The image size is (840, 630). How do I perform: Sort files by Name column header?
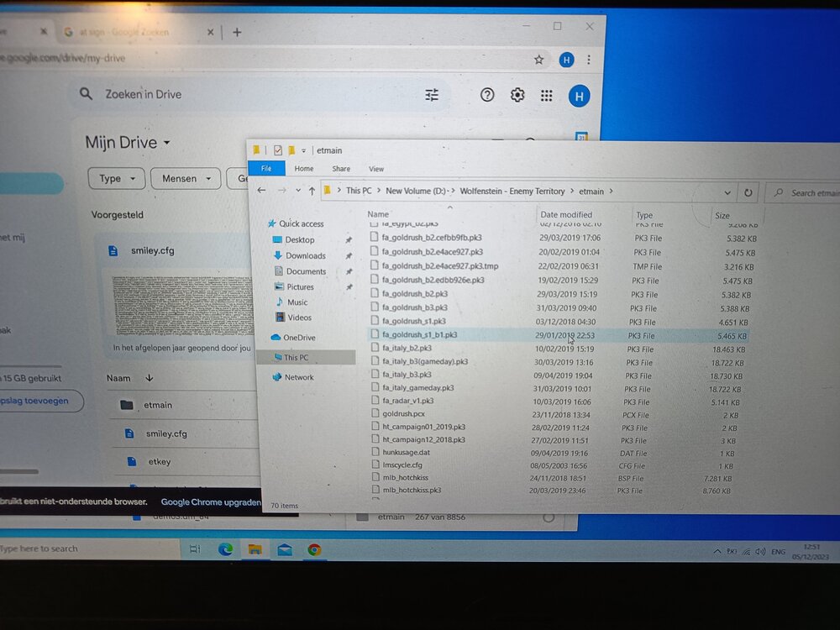coord(378,213)
